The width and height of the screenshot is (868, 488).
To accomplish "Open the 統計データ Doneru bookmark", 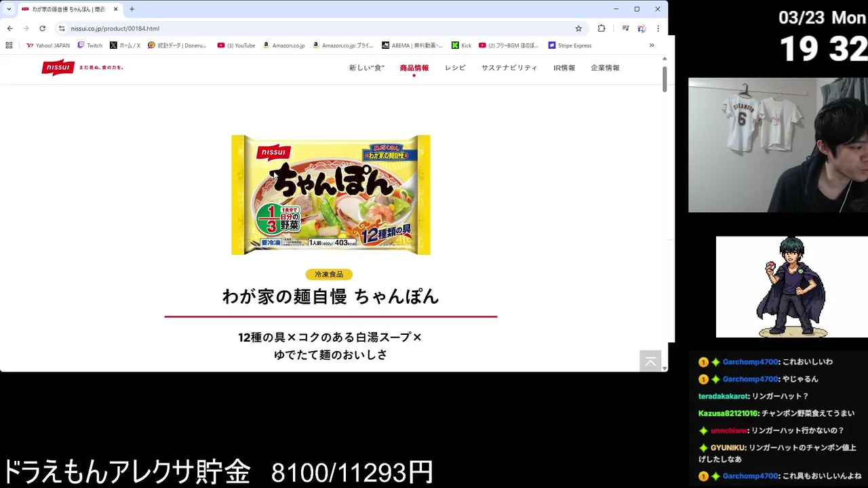I will pos(178,45).
